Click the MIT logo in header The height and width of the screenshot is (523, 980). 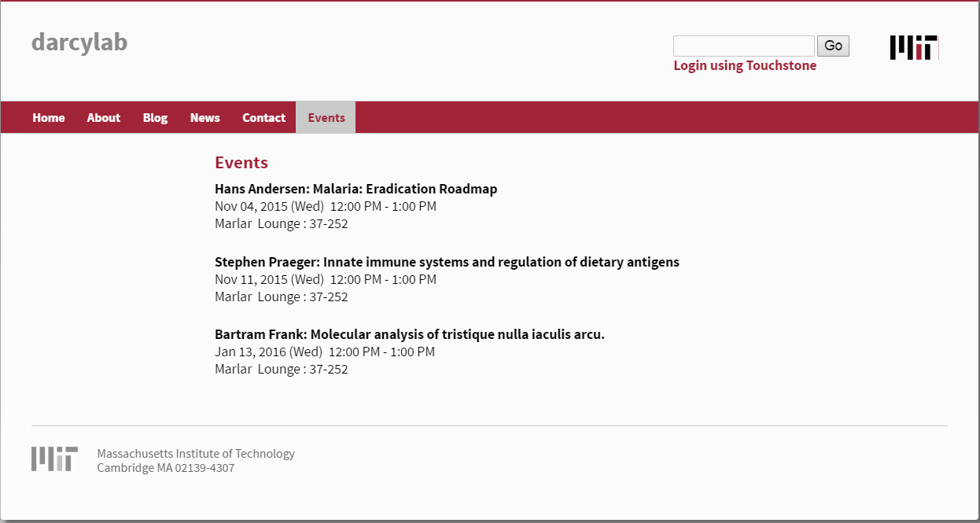point(914,47)
